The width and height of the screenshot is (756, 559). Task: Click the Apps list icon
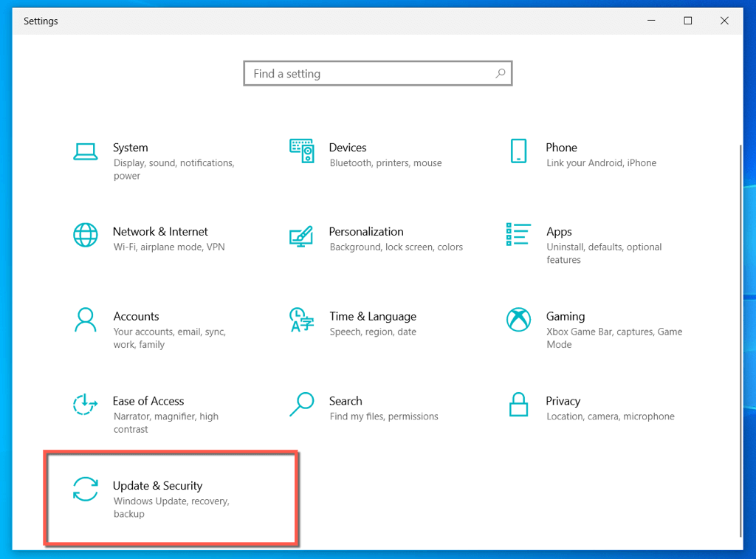coord(518,234)
